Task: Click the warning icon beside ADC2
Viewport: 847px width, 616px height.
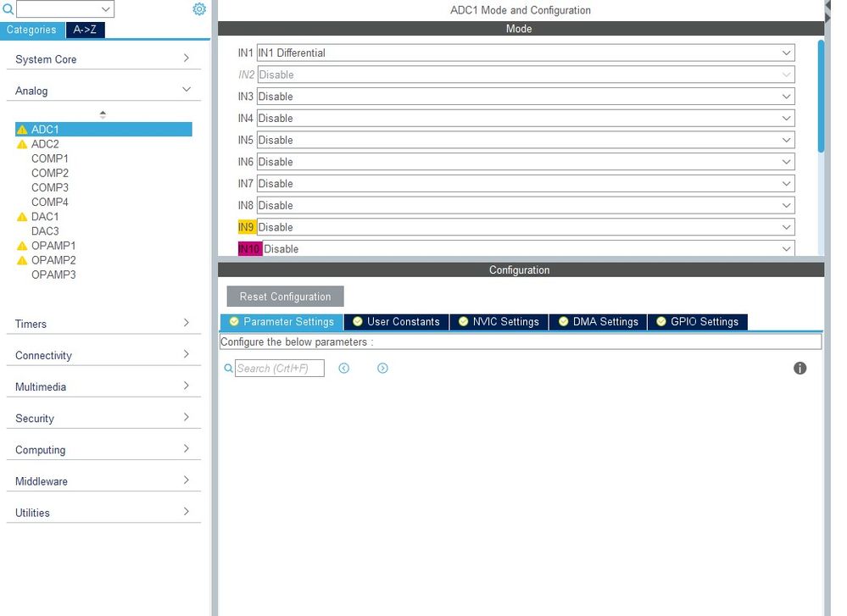Action: (x=22, y=144)
